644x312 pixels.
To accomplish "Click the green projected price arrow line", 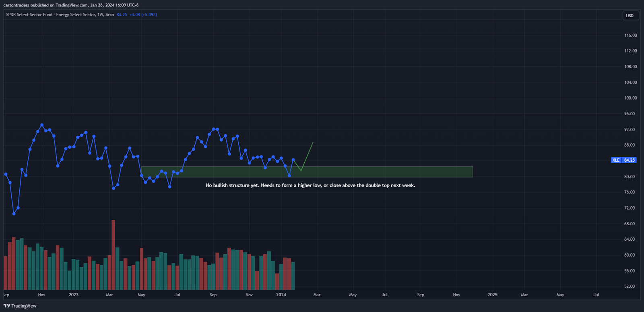I will coord(307,156).
